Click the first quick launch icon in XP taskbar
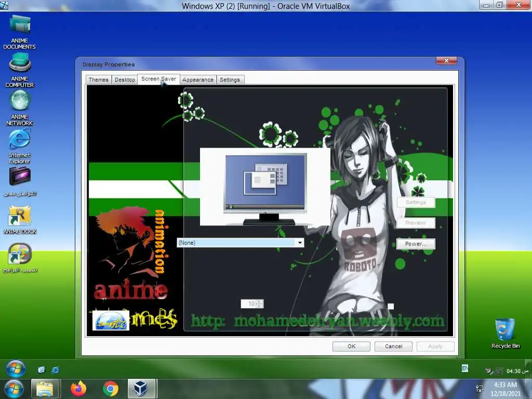The image size is (532, 399). pyautogui.click(x=42, y=370)
